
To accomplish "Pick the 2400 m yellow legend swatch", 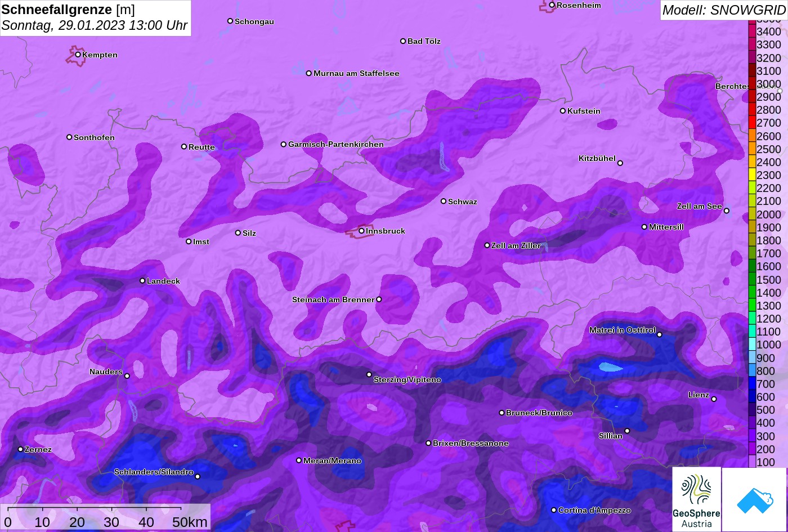I will pyautogui.click(x=751, y=162).
